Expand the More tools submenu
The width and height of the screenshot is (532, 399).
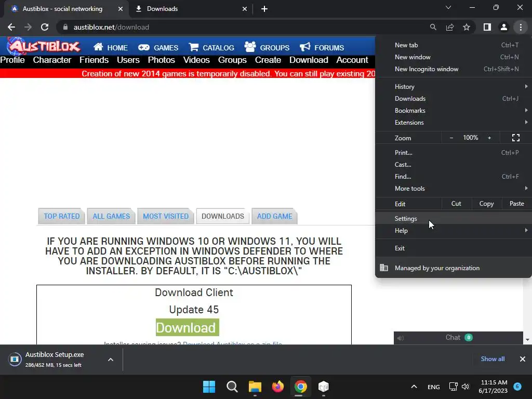[453, 188]
